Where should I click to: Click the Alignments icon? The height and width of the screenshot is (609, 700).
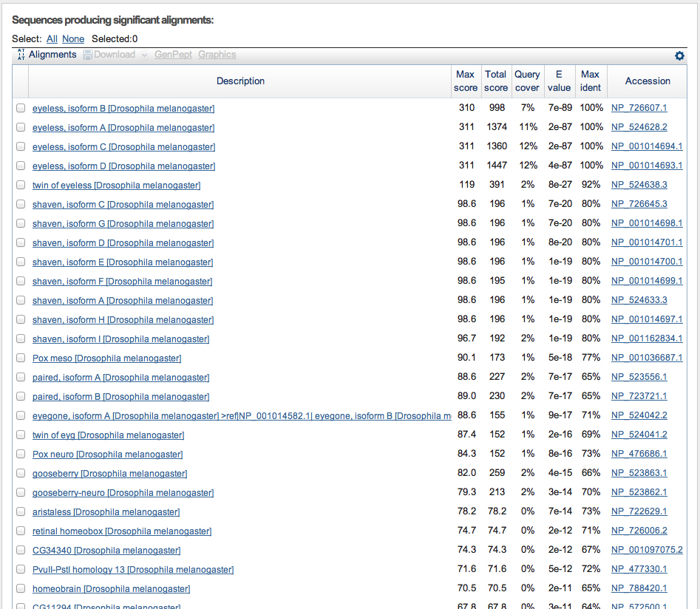pos(21,55)
